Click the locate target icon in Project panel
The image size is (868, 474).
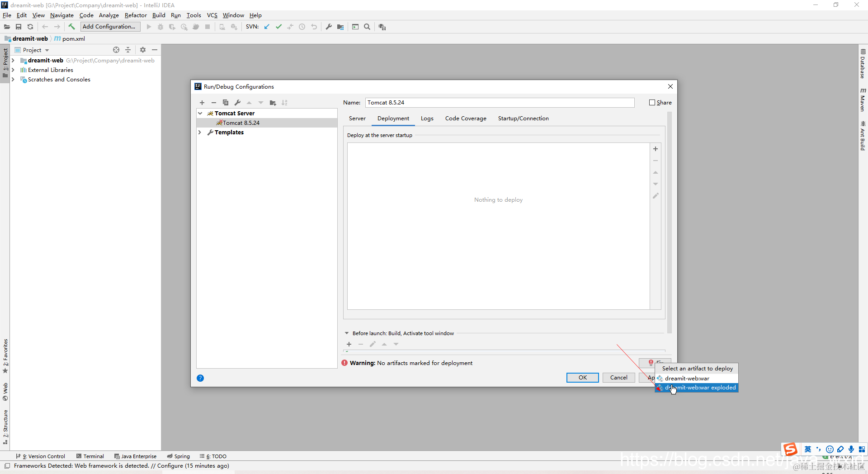coord(116,50)
